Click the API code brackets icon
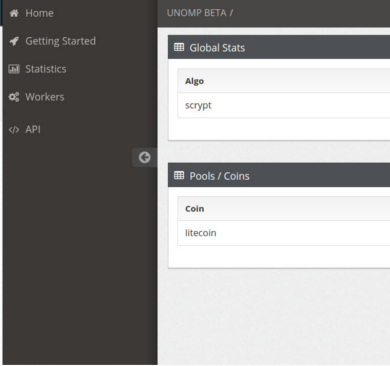Image resolution: width=390 pixels, height=366 pixels. click(x=14, y=130)
